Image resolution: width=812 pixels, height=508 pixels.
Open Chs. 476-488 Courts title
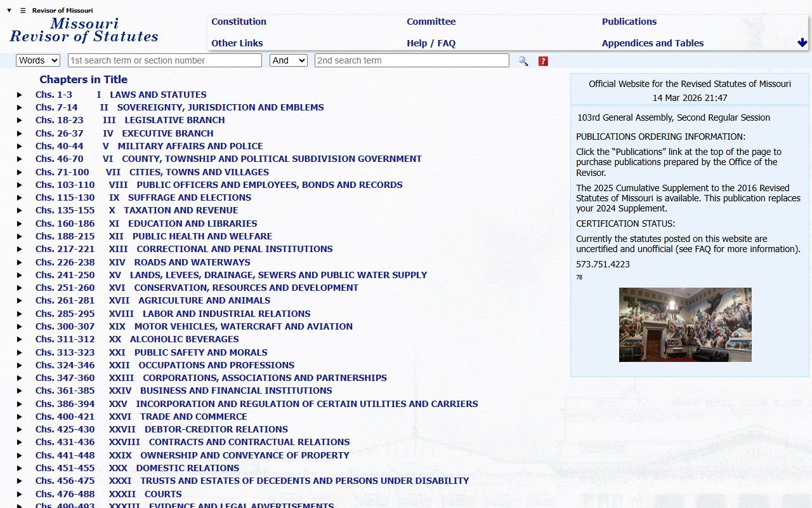(108, 494)
